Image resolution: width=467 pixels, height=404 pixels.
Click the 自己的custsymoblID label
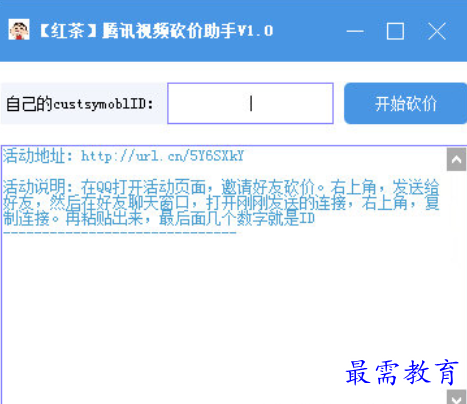tap(79, 104)
